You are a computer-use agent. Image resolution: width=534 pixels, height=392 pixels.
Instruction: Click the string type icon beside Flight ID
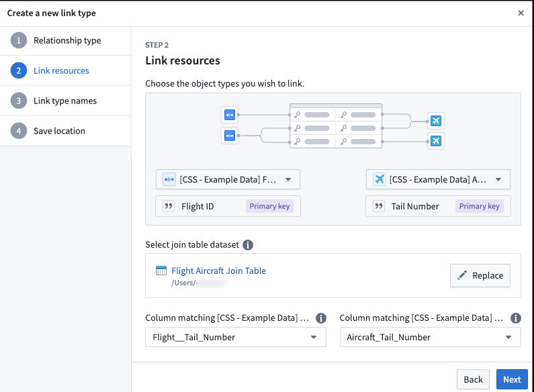(168, 206)
